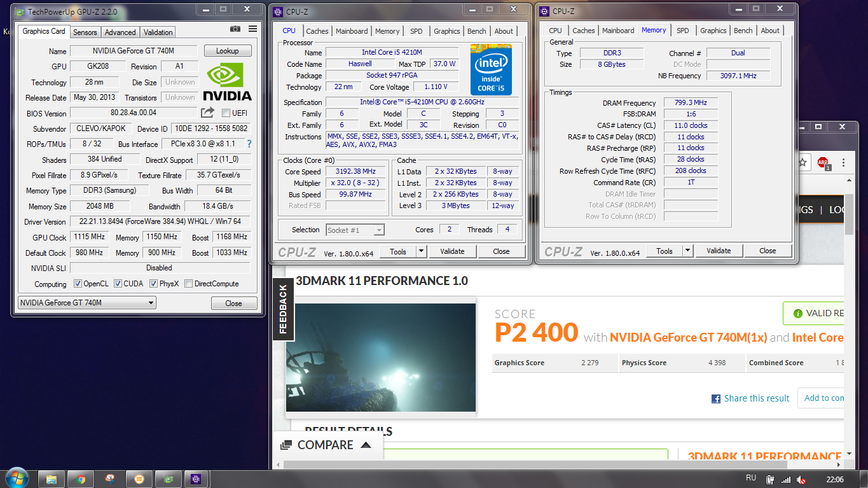Toggle the OpenCL checkbox
The height and width of the screenshot is (488, 868).
pyautogui.click(x=78, y=284)
